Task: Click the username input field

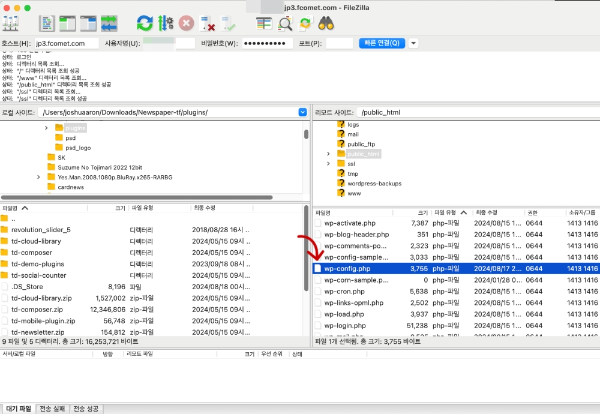Action: [168, 44]
